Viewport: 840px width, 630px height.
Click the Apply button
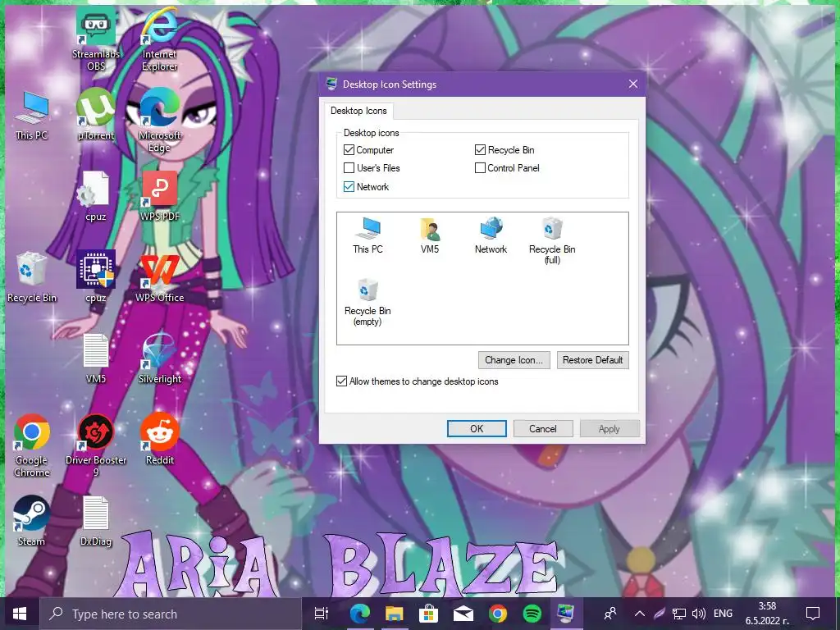[609, 428]
